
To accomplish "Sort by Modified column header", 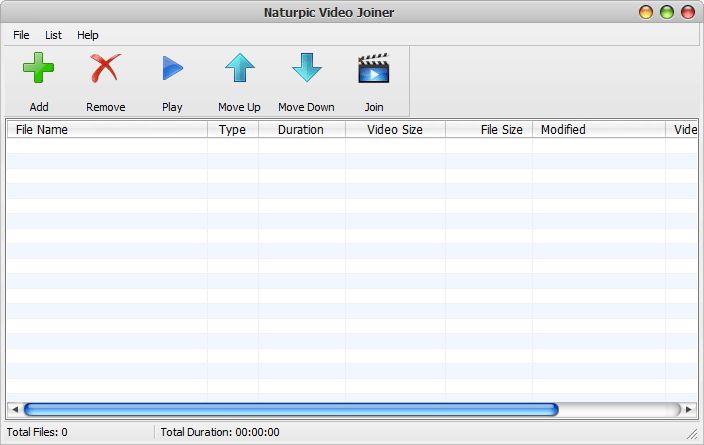I will point(599,130).
